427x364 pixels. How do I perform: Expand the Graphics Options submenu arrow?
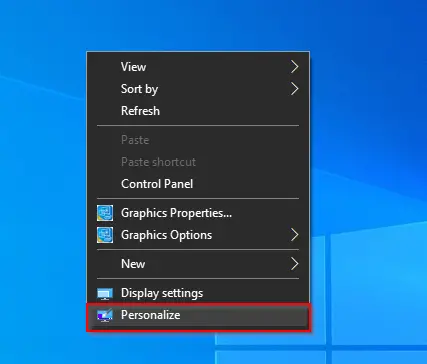(294, 235)
